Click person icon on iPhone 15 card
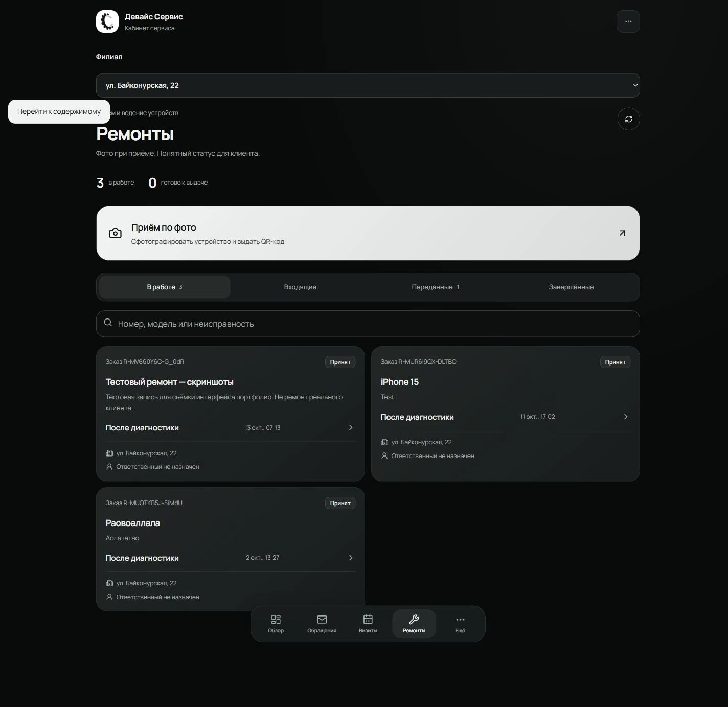The height and width of the screenshot is (707, 728). [x=384, y=456]
